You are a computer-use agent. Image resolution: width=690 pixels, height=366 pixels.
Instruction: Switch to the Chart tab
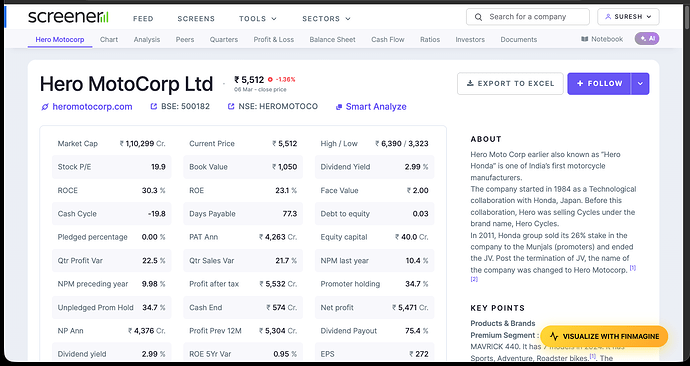[x=109, y=40]
